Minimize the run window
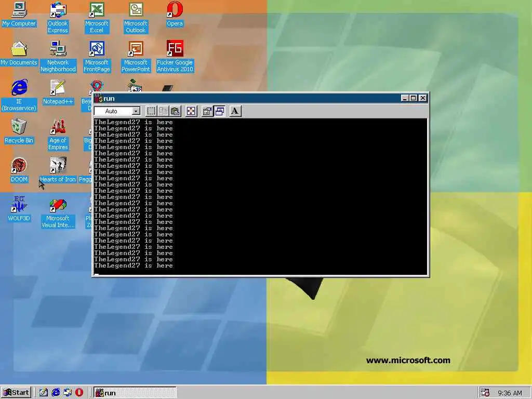Screen dimensions: 532x399 pos(404,98)
